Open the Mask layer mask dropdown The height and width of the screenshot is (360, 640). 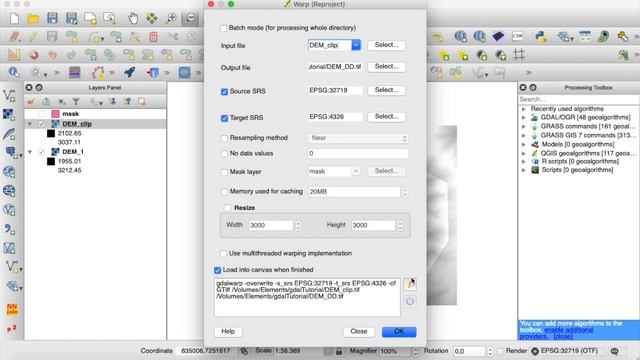click(356, 171)
